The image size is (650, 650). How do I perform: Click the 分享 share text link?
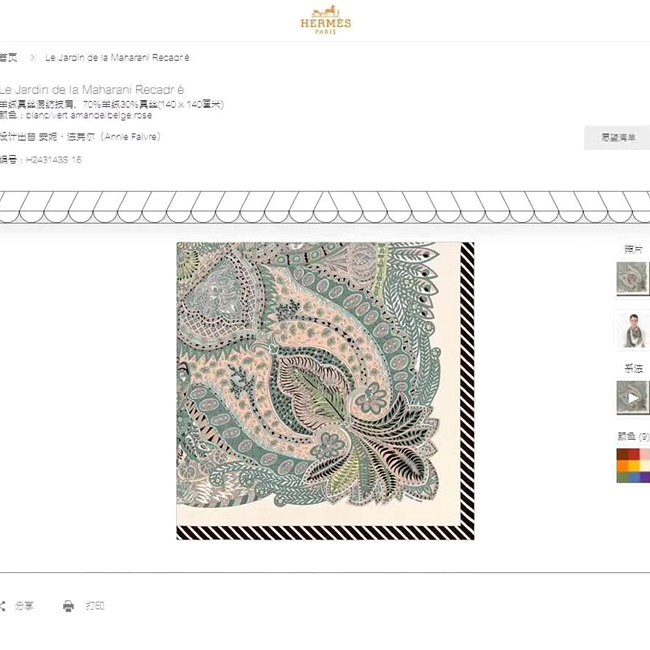click(x=24, y=606)
